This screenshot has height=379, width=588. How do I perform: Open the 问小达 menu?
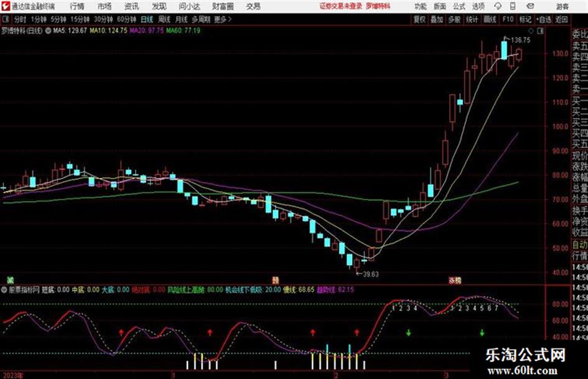(x=189, y=6)
